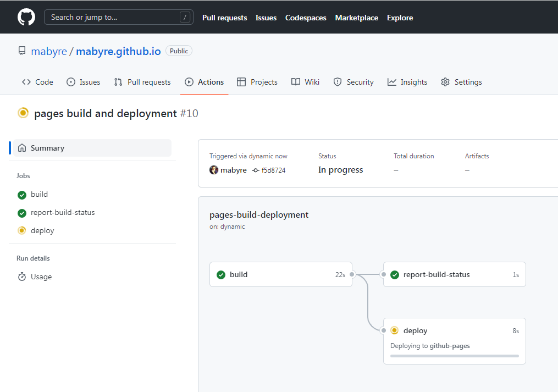This screenshot has width=558, height=392.
Task: Click the yellow spinner in the deploy graph node
Action: click(x=394, y=330)
